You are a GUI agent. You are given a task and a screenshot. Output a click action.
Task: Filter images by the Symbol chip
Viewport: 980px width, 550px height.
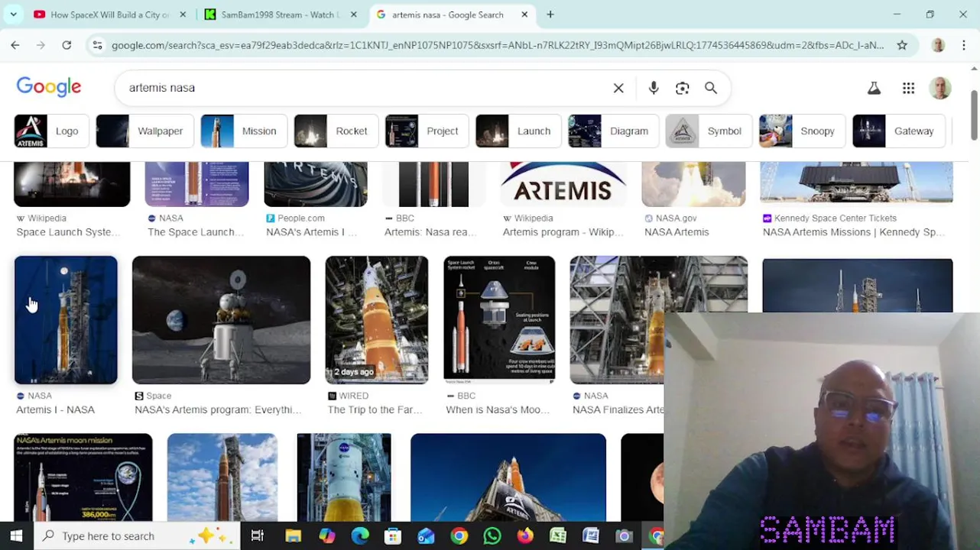click(709, 131)
